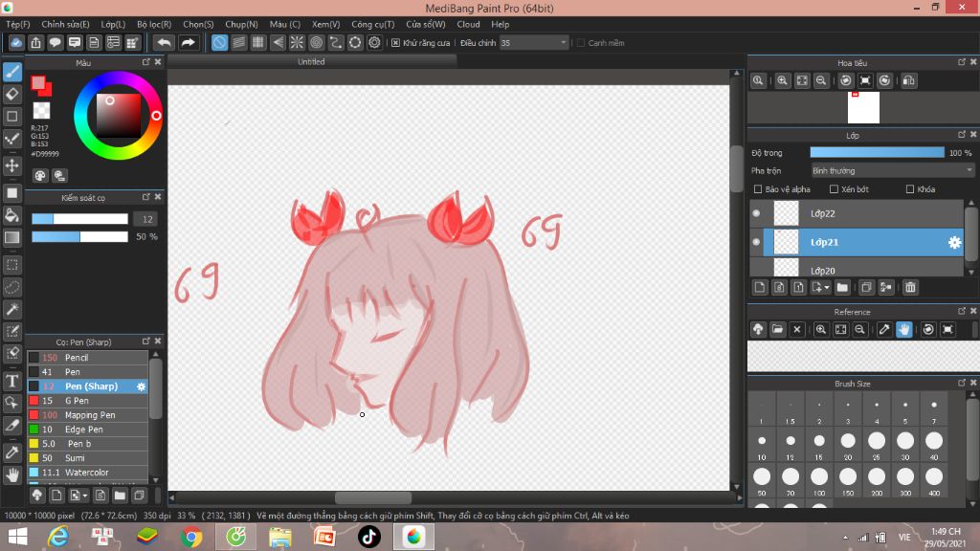
Task: Turn off snap guide icon
Action: point(219,42)
